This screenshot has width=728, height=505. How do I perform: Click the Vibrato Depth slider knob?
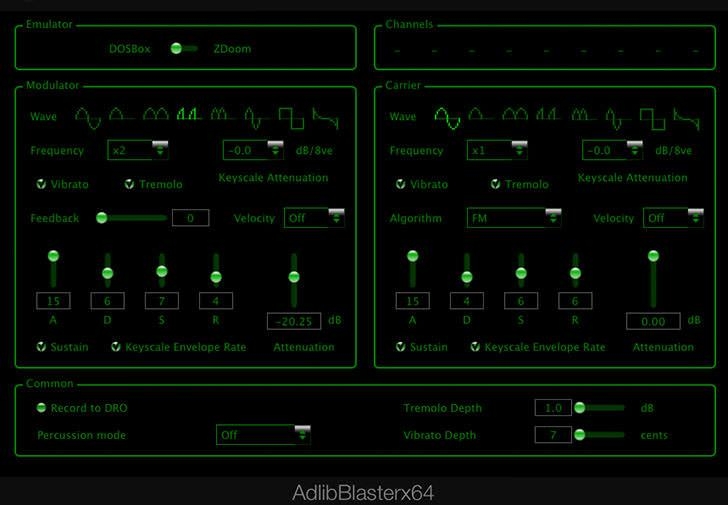tap(579, 435)
